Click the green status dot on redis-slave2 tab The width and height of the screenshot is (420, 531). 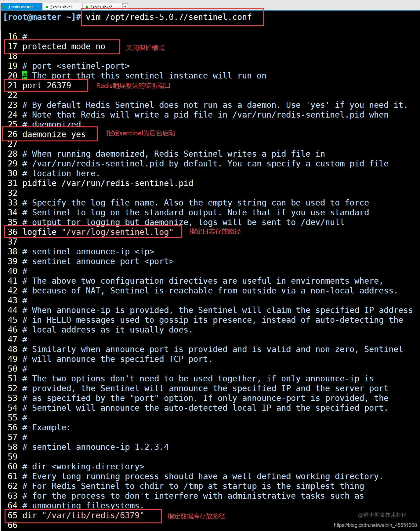click(x=87, y=7)
